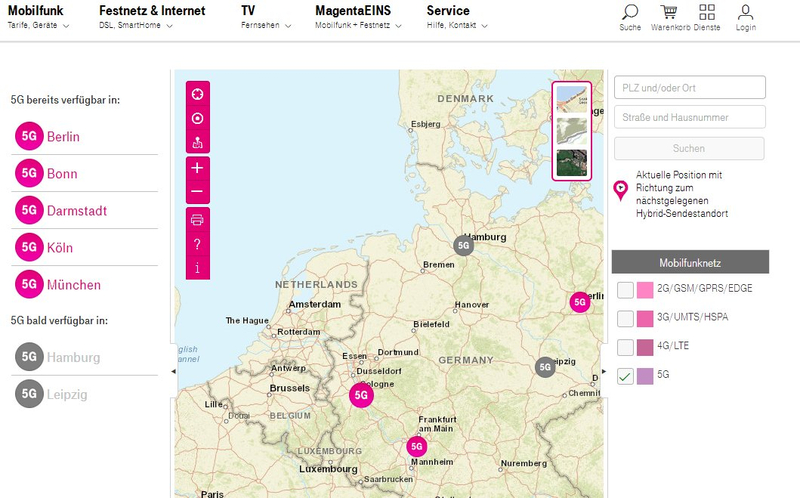
Task: Select Berlin city link
Action: click(63, 136)
